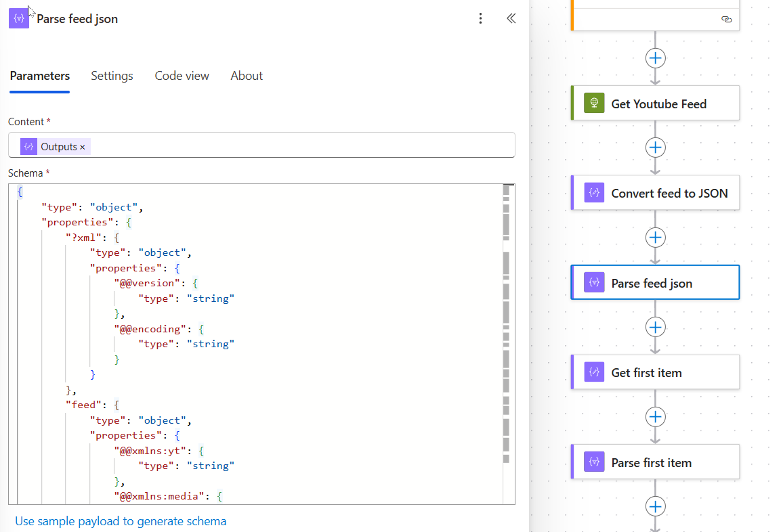Select the Get Youtube Feed action card

655,103
